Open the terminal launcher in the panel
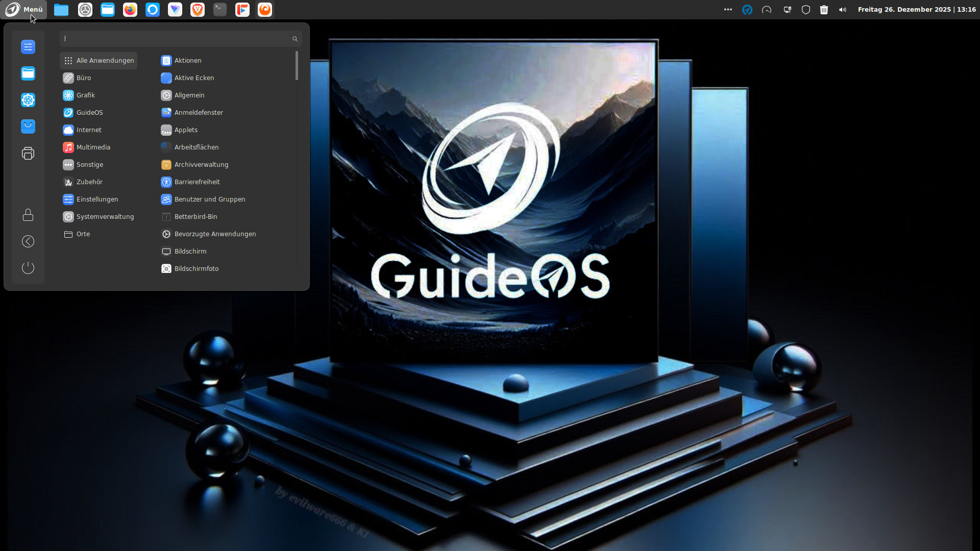This screenshot has width=980, height=551. (x=220, y=10)
